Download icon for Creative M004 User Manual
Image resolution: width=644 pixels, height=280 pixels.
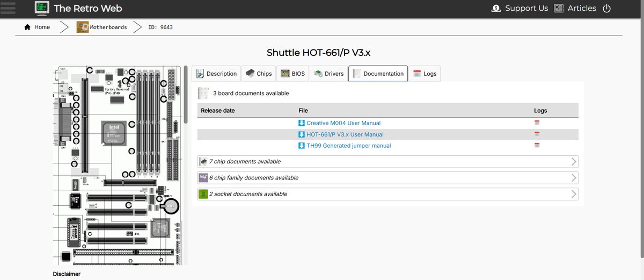pyautogui.click(x=302, y=123)
